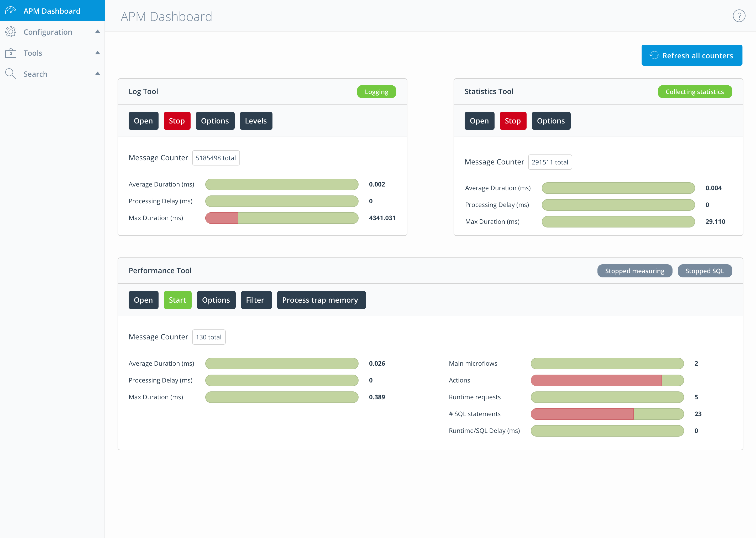
Task: Click the Statistics Tool heading
Action: tap(489, 91)
